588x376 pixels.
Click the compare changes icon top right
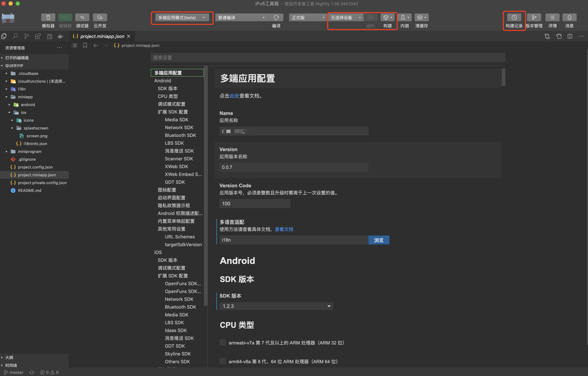click(x=547, y=36)
